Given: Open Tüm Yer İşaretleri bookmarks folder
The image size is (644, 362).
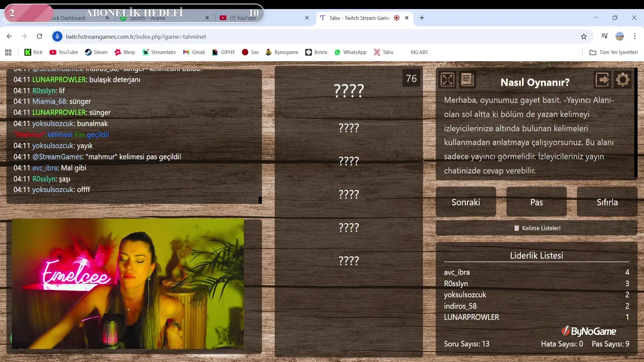Looking at the screenshot, I should click(613, 52).
